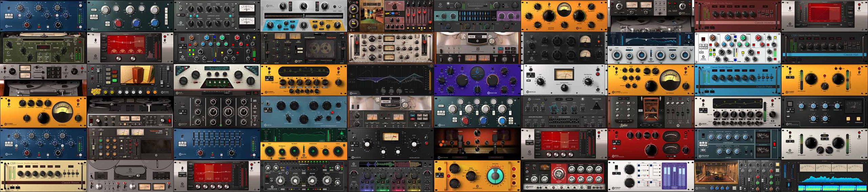This screenshot has width=868, height=192.
Task: Click the Classik Room label on cream reverb
Action: click(70, 183)
